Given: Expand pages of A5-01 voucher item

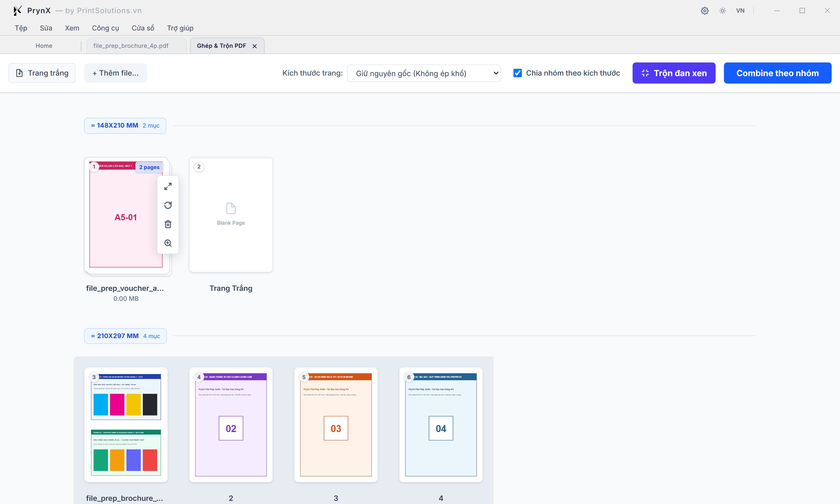Looking at the screenshot, I should tap(168, 186).
